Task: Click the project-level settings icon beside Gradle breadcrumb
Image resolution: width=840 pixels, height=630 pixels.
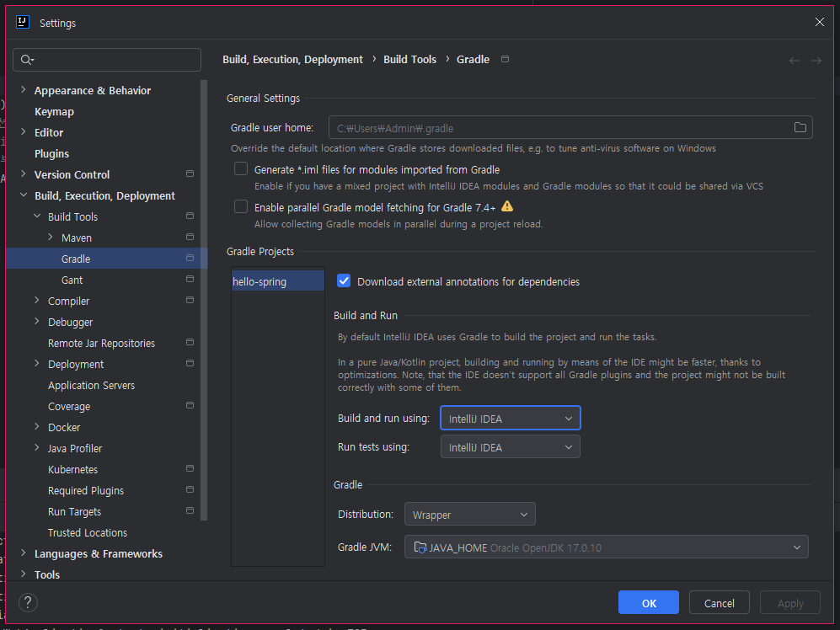Action: coord(506,59)
